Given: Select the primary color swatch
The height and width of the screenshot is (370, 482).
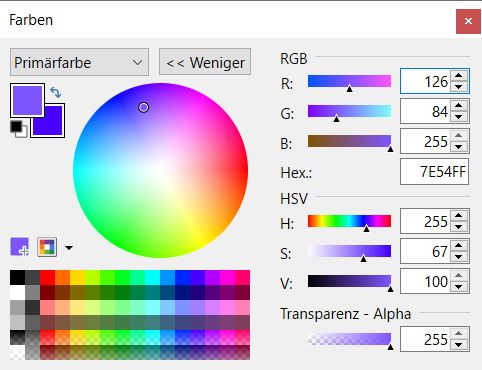Looking at the screenshot, I should 27,100.
